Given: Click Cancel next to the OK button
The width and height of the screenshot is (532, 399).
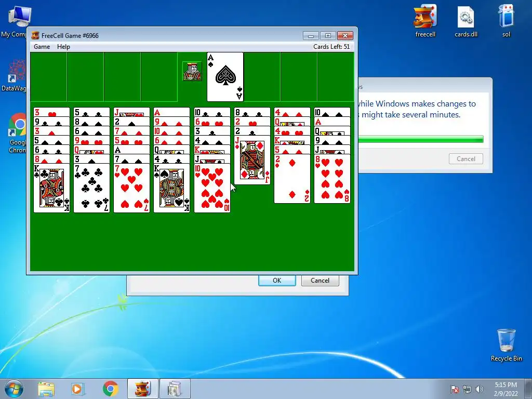Looking at the screenshot, I should point(320,280).
